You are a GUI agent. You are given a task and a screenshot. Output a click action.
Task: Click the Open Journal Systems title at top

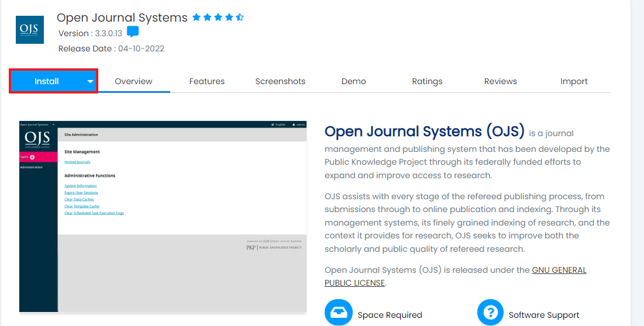[x=122, y=18]
